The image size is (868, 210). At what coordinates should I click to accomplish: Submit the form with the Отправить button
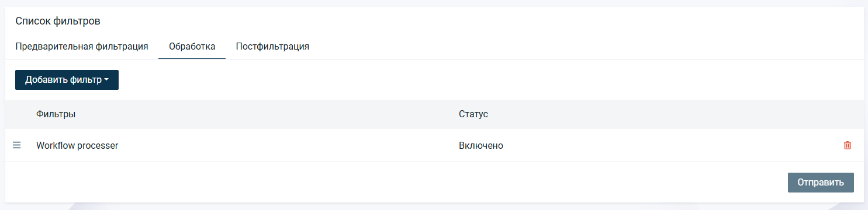(821, 182)
